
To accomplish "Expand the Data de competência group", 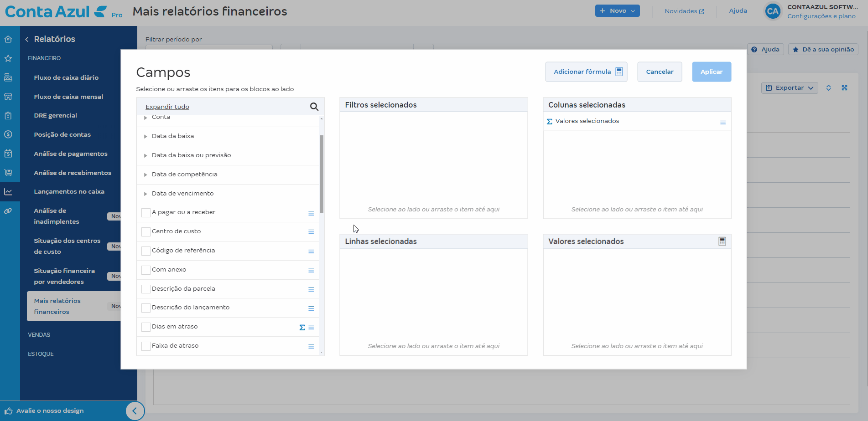I will (146, 175).
